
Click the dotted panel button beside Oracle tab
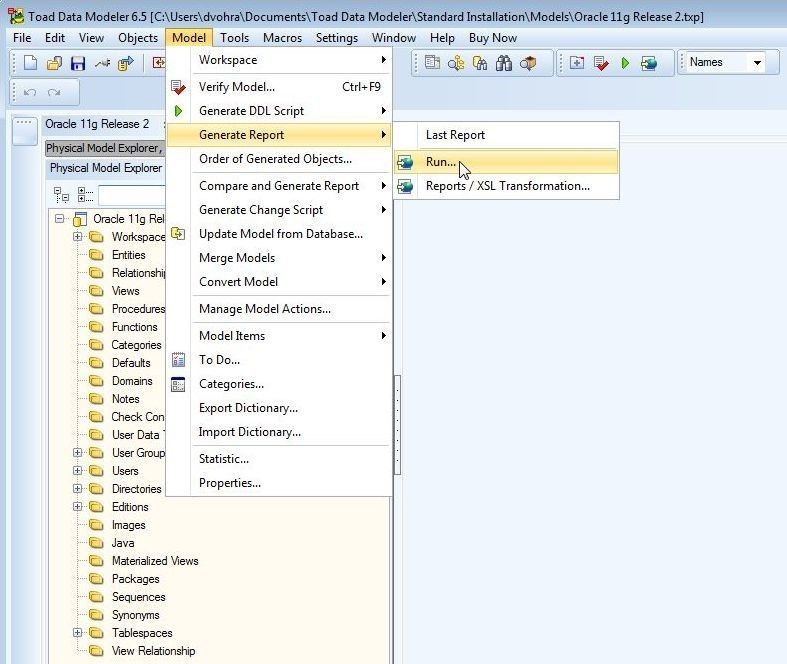click(25, 130)
